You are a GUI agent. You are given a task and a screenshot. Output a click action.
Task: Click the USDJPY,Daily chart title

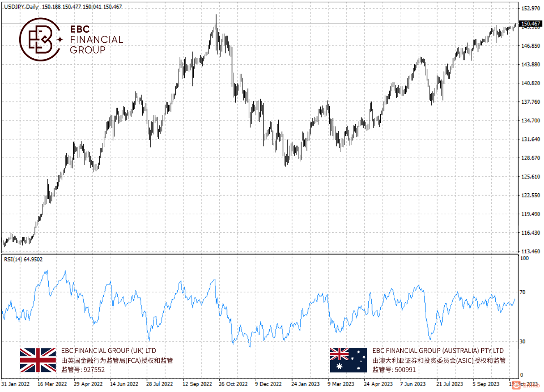[21, 6]
